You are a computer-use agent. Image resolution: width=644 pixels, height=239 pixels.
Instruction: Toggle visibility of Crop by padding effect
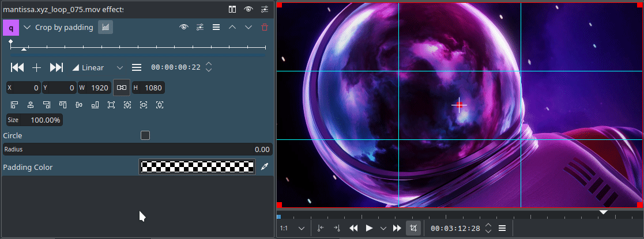pyautogui.click(x=184, y=27)
